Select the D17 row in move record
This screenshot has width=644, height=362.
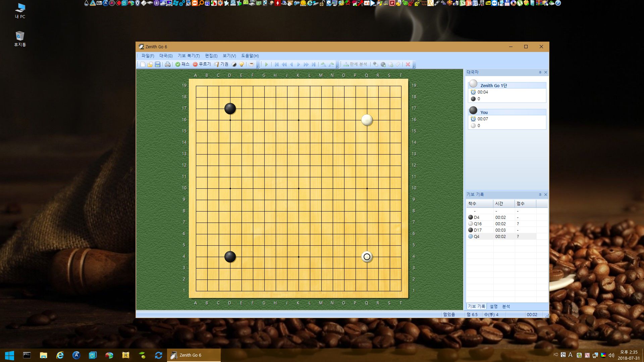click(x=501, y=230)
